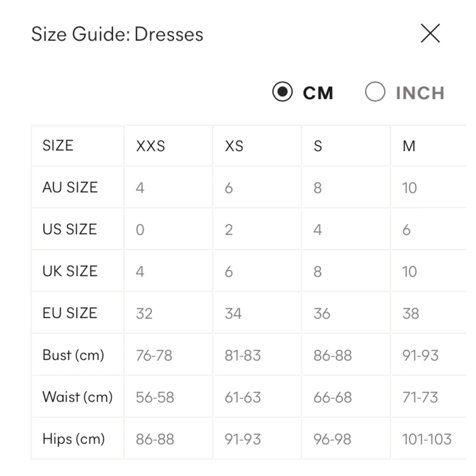Click the 101-103 hips value for M

pyautogui.click(x=426, y=439)
